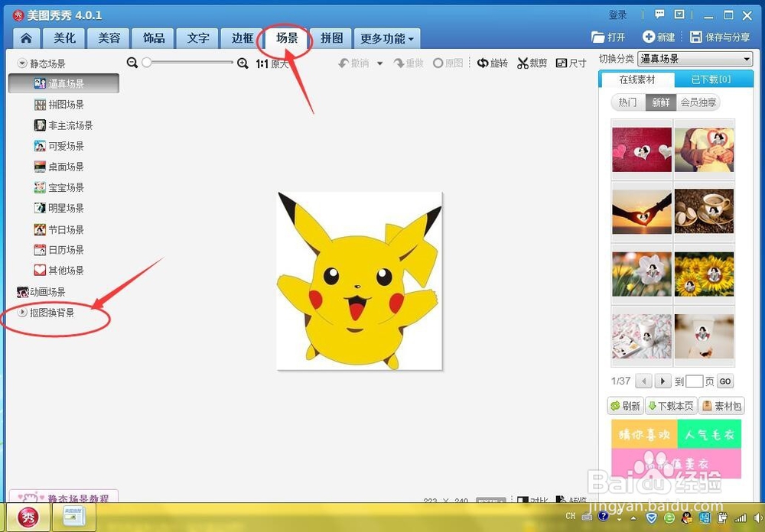Select 可爱场景 in the sidebar
The image size is (765, 532).
[59, 146]
